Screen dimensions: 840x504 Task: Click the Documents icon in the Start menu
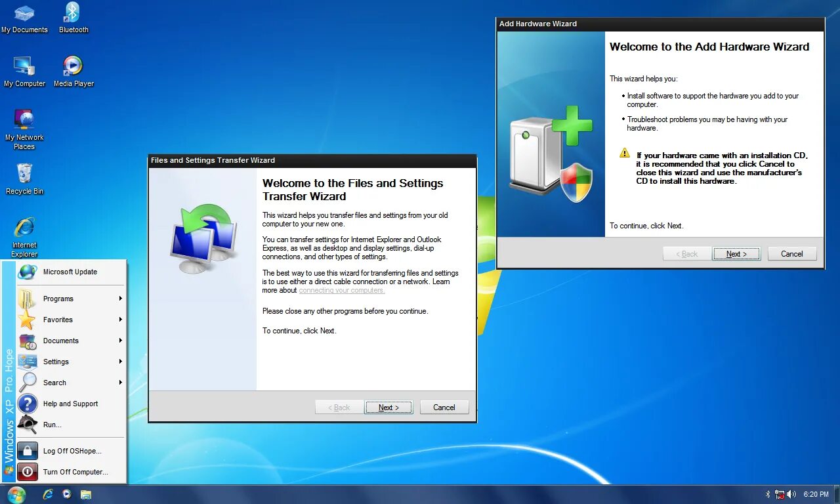tap(27, 341)
